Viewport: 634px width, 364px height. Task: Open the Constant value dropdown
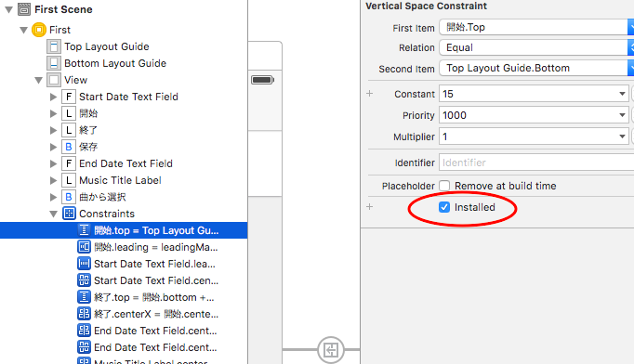[622, 94]
